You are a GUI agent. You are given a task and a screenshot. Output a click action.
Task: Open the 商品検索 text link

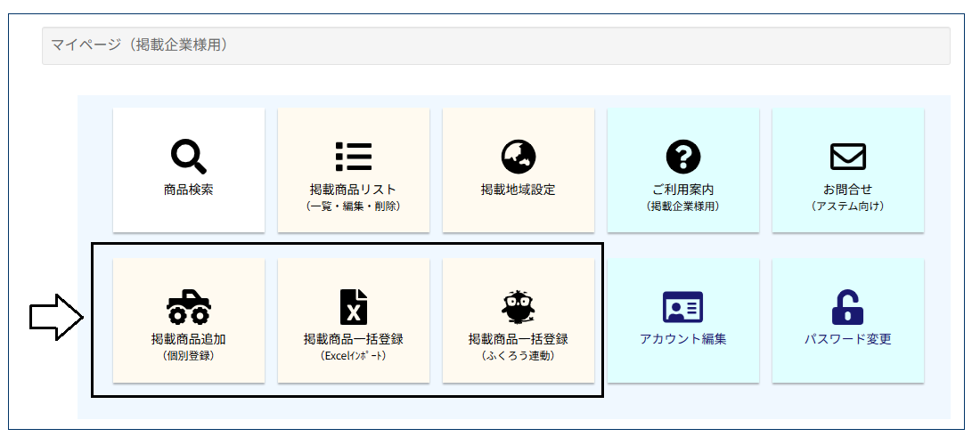188,190
